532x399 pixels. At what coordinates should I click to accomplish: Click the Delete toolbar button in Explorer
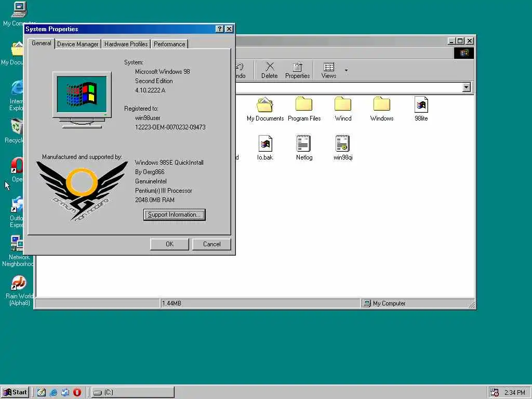270,71
